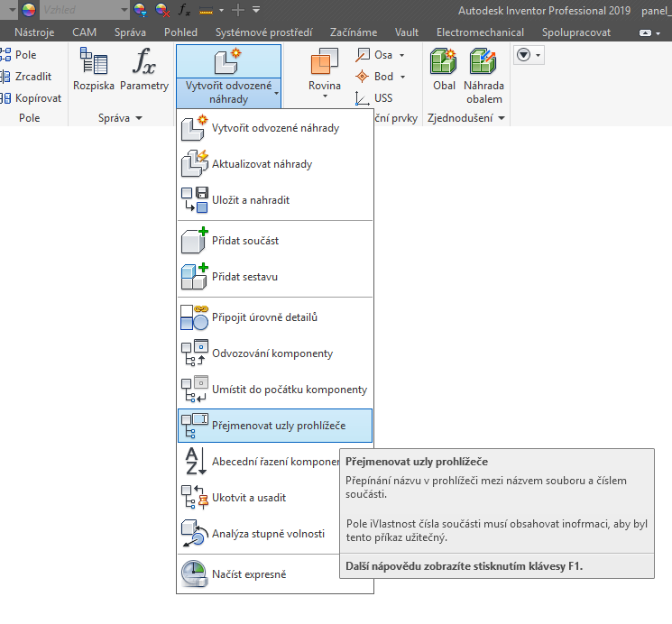Click the measure ruler icon in quick access

pos(207,10)
